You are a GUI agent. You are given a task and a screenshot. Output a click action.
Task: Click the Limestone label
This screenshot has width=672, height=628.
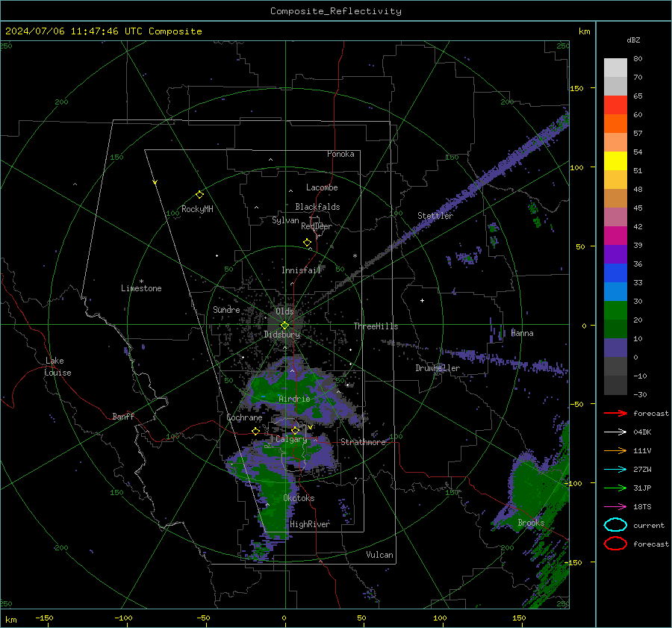(141, 288)
